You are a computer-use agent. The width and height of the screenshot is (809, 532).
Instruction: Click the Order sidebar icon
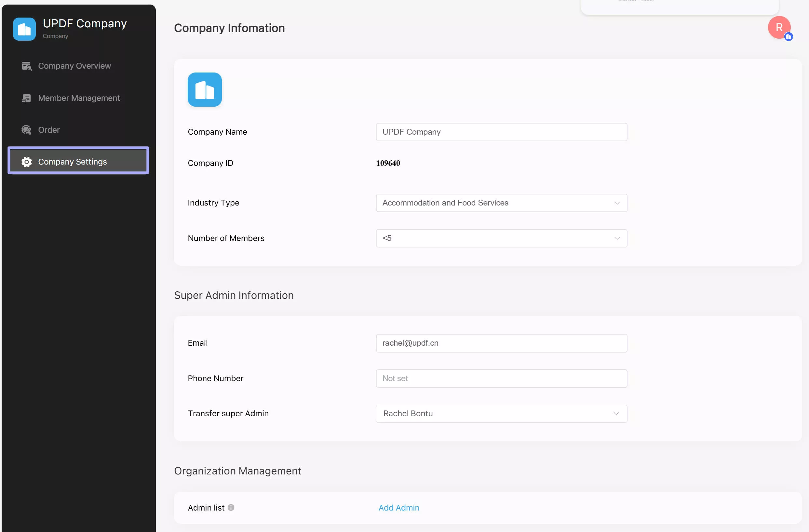27,130
